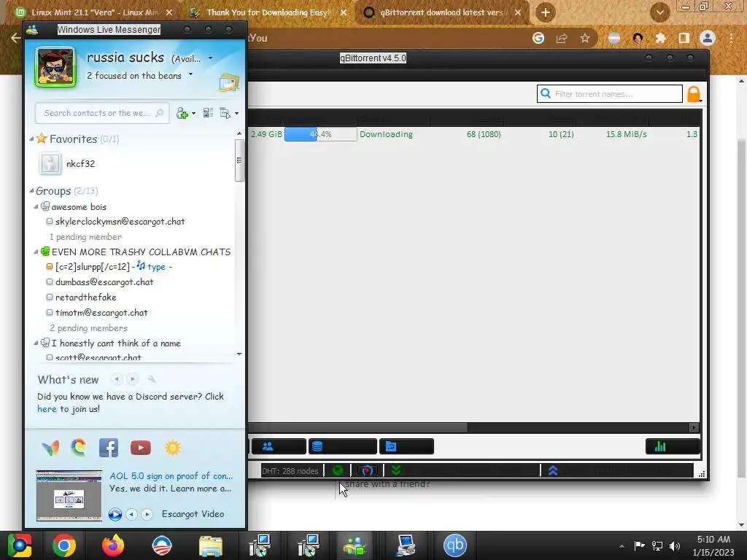Click the Search contacts or the web field

(102, 113)
